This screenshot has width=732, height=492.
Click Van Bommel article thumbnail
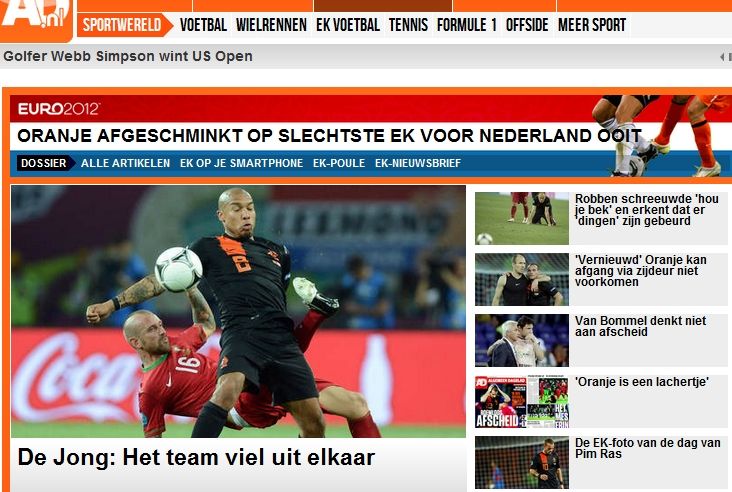[522, 340]
